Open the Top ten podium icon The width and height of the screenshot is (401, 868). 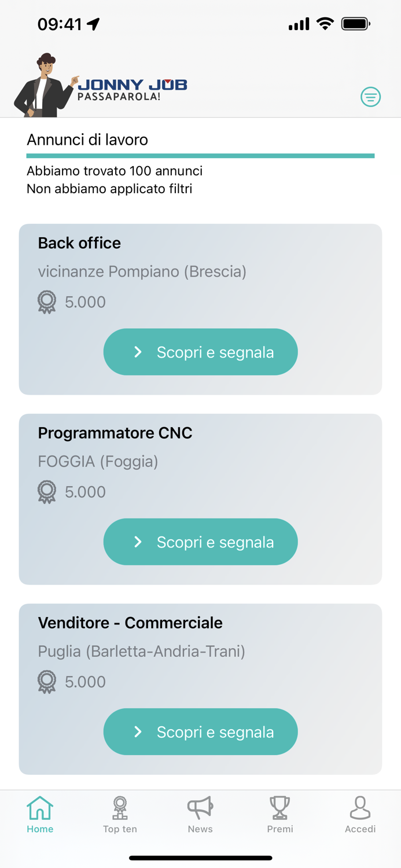click(120, 808)
